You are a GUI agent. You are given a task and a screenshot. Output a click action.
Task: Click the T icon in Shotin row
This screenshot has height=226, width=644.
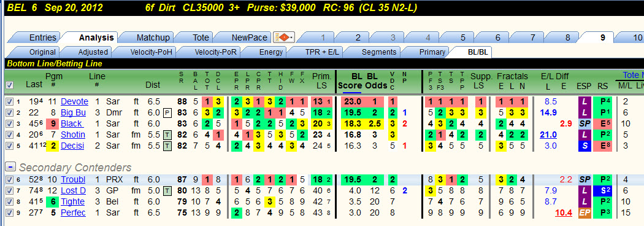click(x=167, y=134)
